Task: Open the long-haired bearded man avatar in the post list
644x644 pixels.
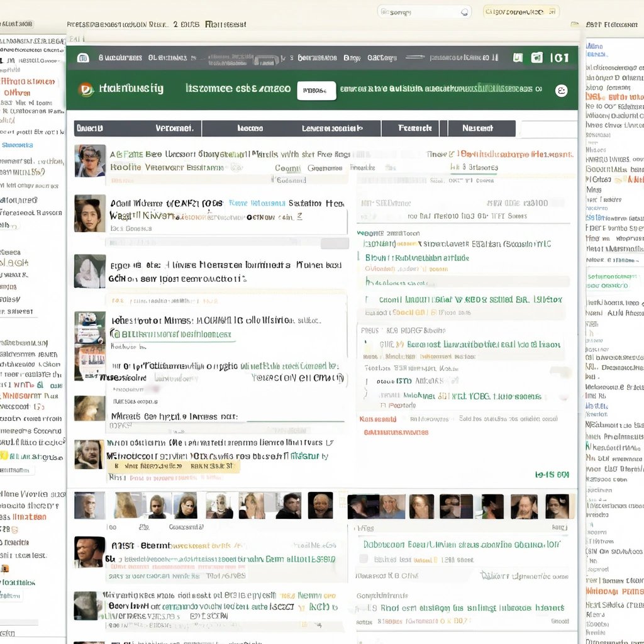Action: (x=89, y=454)
